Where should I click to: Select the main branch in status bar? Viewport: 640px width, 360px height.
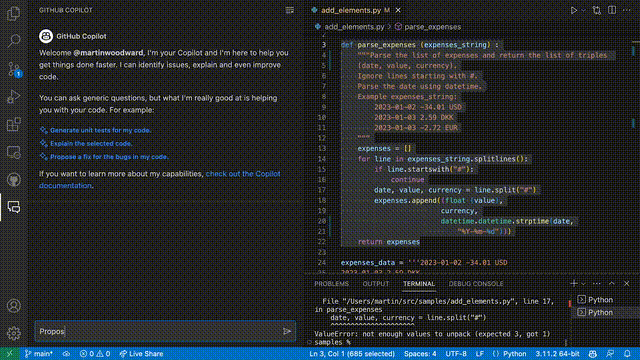coord(39,354)
